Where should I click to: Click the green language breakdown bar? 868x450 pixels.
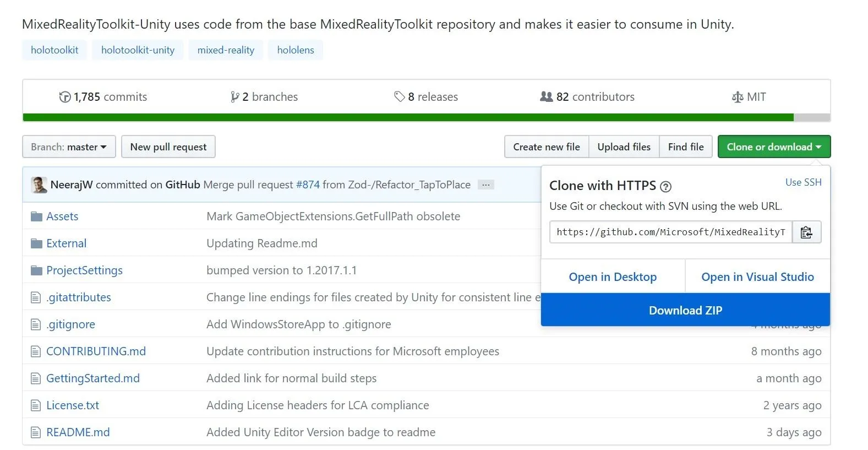[408, 117]
